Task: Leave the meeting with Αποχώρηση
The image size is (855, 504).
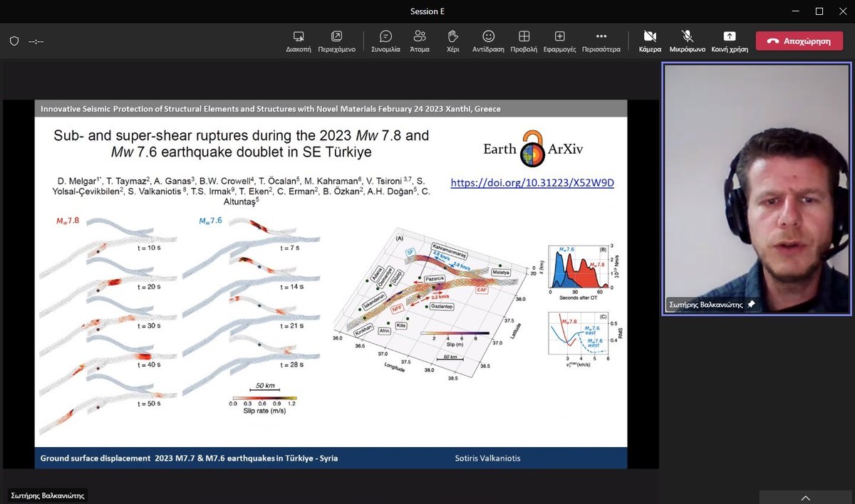Action: coord(799,41)
